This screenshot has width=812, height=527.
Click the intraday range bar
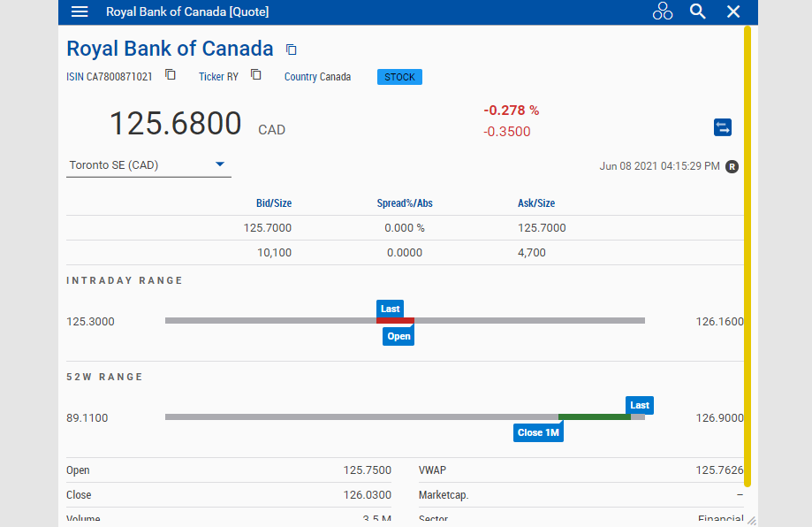405,321
